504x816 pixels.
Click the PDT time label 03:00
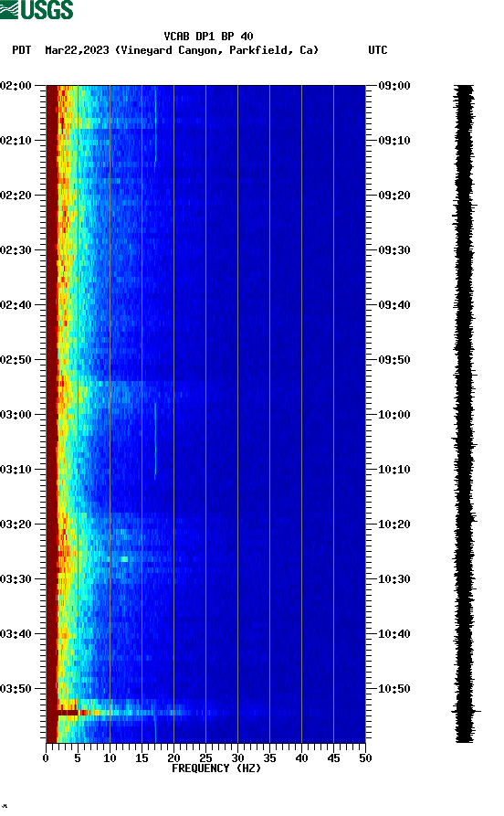16,415
